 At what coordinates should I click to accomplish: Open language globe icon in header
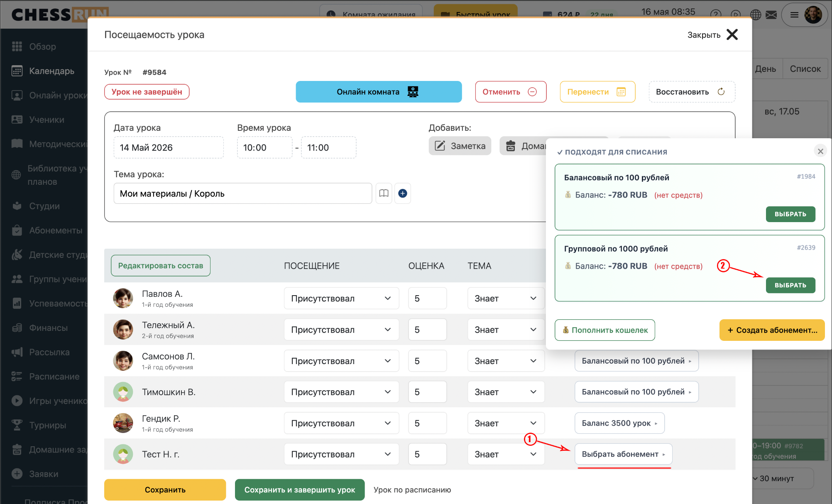755,15
